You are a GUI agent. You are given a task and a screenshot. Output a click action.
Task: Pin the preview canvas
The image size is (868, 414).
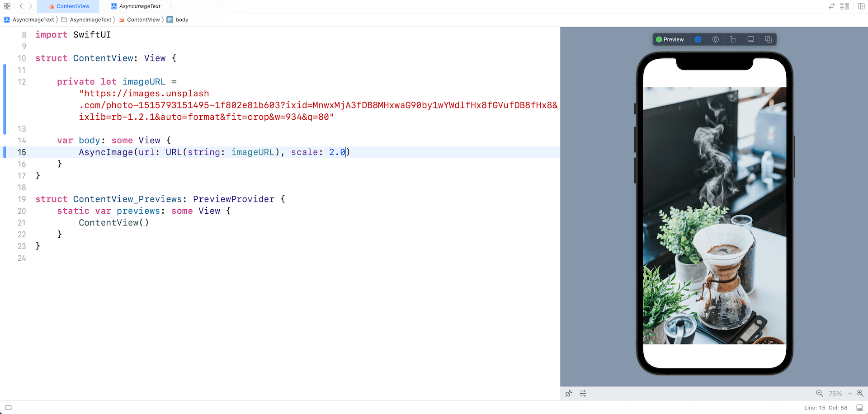(569, 394)
